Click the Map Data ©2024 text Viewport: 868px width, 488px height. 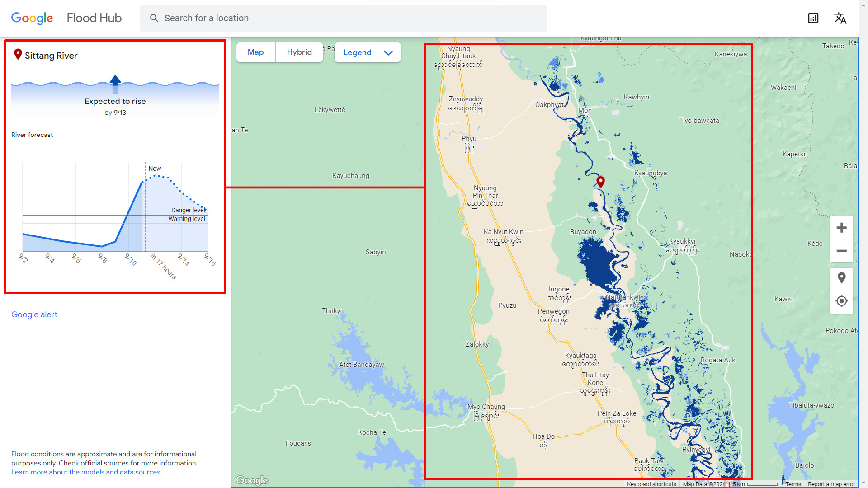tap(704, 484)
